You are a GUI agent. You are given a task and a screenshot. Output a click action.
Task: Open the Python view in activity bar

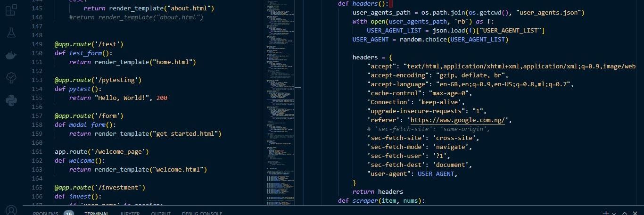tap(11, 100)
